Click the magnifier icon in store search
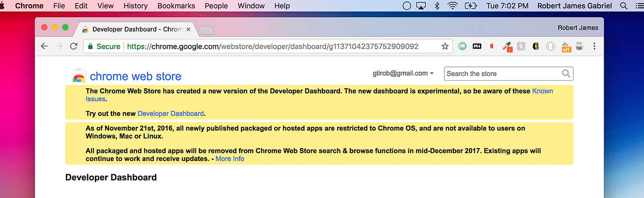 566,74
